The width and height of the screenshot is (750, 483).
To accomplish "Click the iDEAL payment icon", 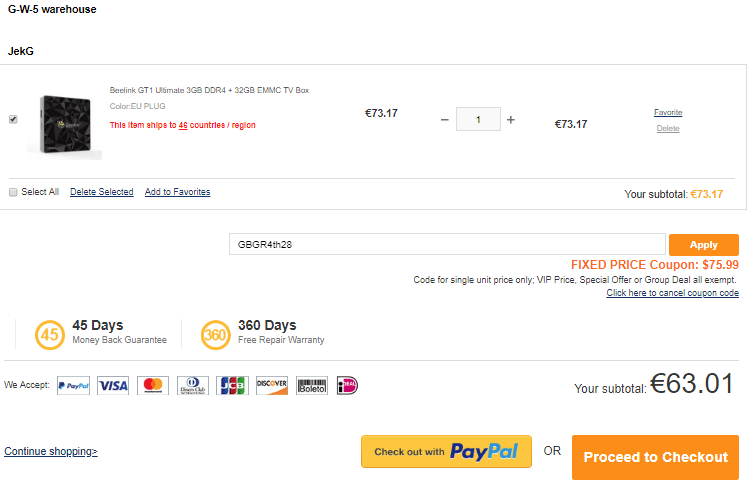I will tap(347, 385).
